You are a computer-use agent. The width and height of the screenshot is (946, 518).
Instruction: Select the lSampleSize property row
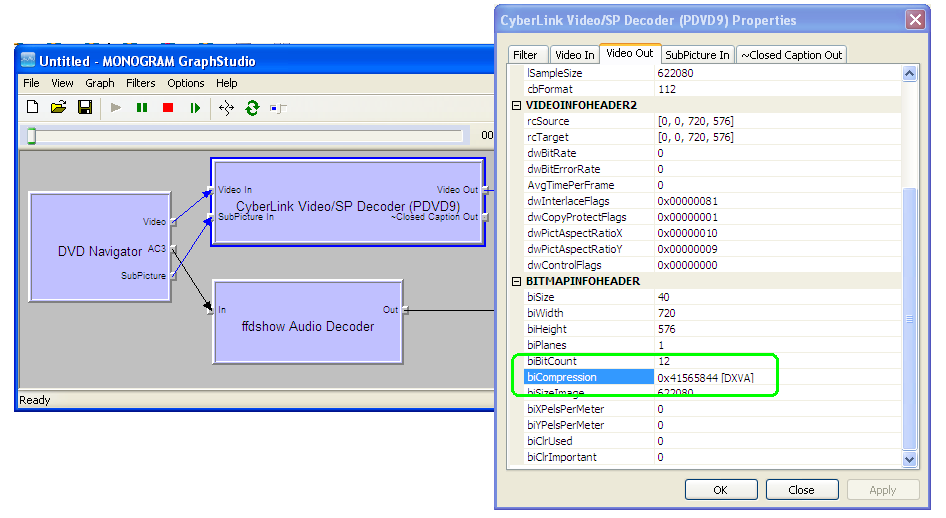pos(712,73)
